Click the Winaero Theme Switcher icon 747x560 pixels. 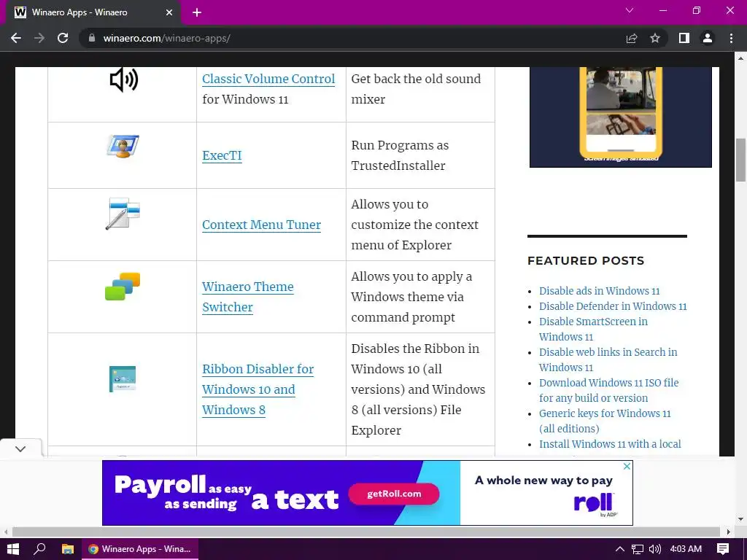[123, 286]
